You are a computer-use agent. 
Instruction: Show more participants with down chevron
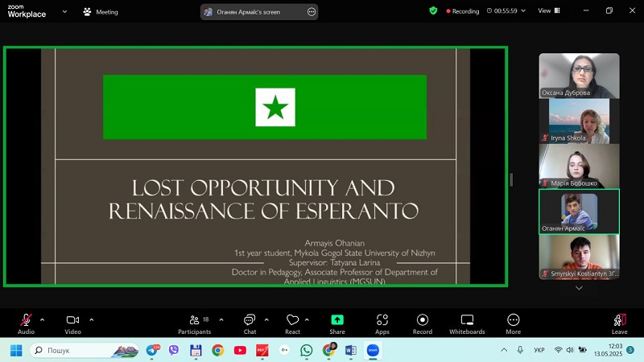(x=579, y=288)
